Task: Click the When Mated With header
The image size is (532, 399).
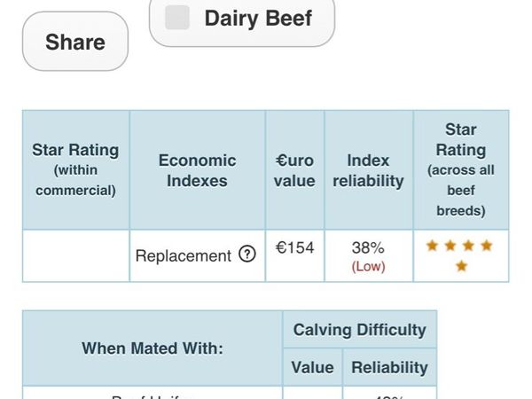Action: coord(153,348)
